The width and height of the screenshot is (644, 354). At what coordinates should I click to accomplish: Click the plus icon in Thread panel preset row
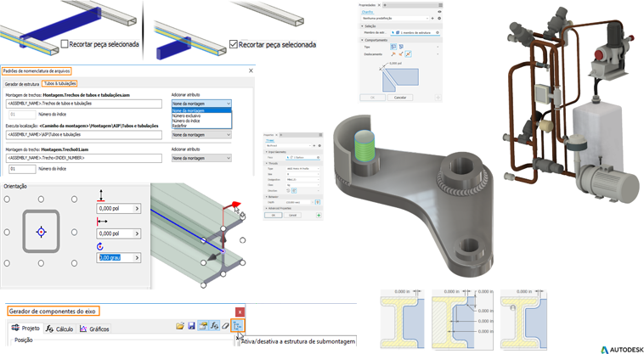(314, 146)
